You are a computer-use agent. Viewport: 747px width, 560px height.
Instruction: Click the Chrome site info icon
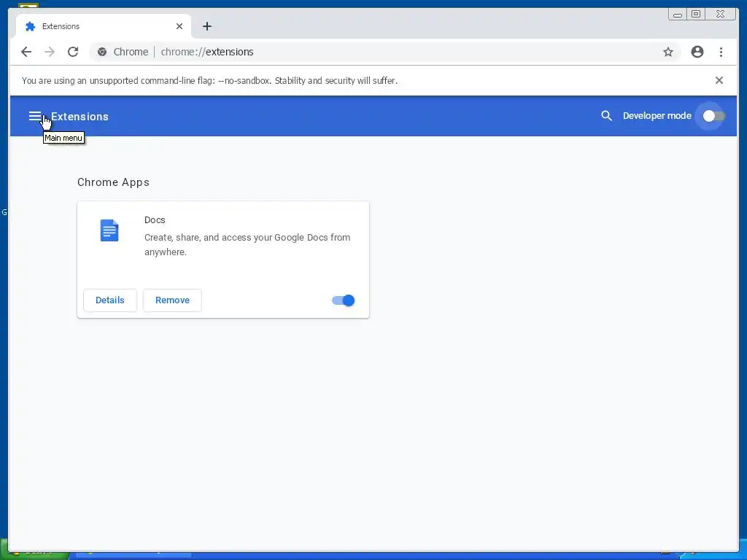pyautogui.click(x=102, y=52)
